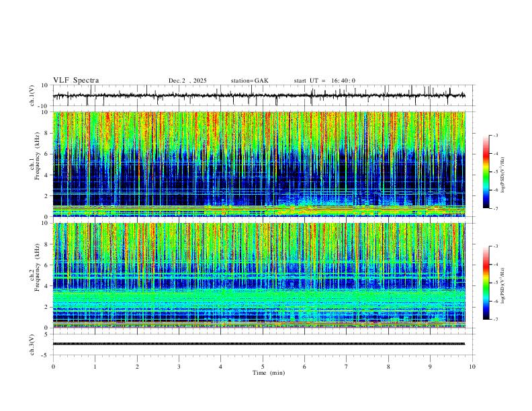Click the ch.3 flat signal trace
The width and height of the screenshot is (532, 411).
tap(259, 344)
